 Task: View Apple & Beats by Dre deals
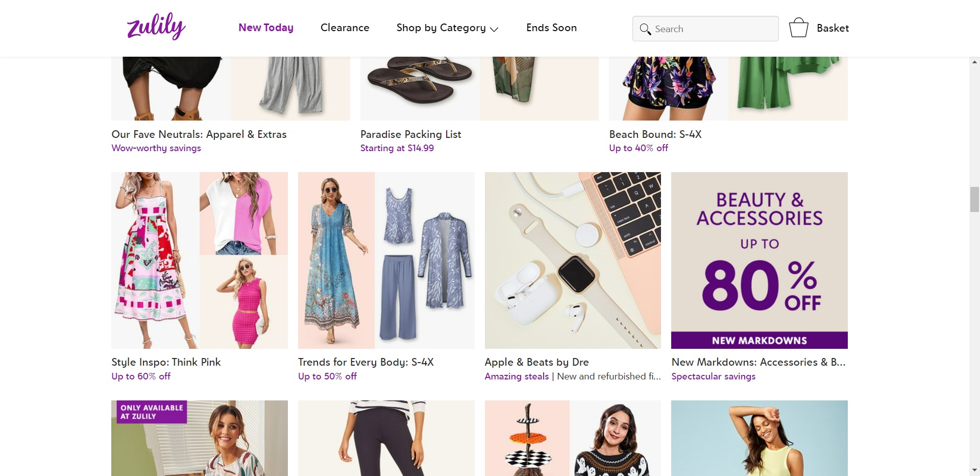(x=536, y=362)
